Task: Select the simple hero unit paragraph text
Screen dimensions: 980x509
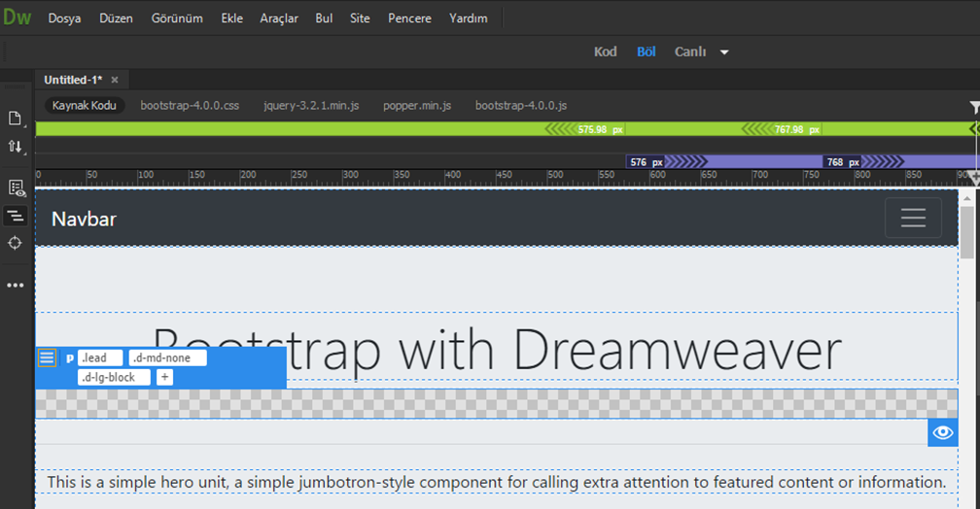Action: click(x=497, y=482)
